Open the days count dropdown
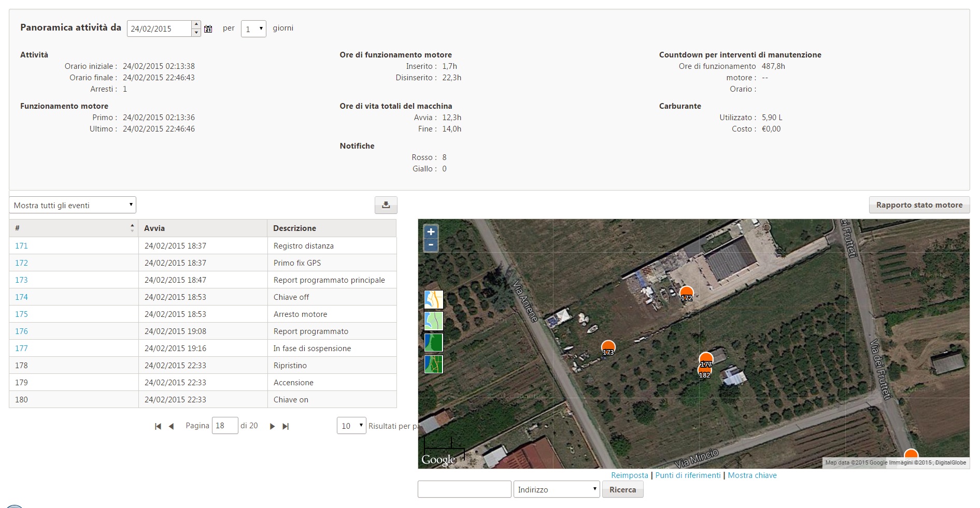Viewport: 980px width, 508px height. tap(253, 29)
